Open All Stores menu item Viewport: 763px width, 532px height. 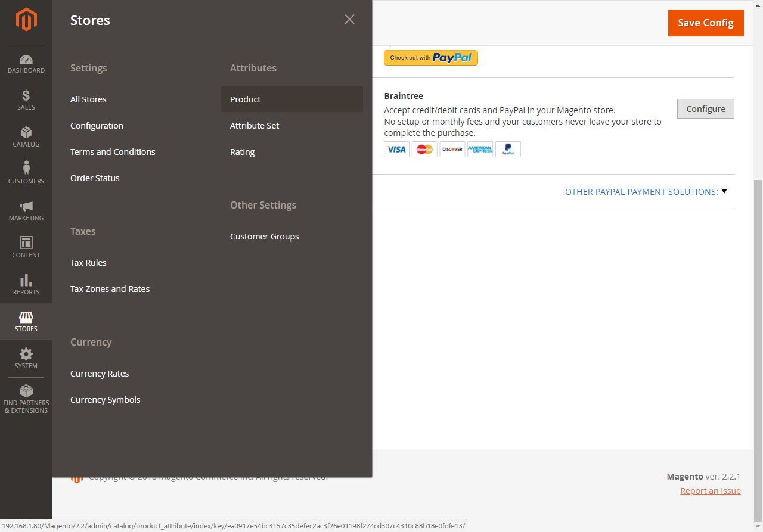(x=88, y=99)
